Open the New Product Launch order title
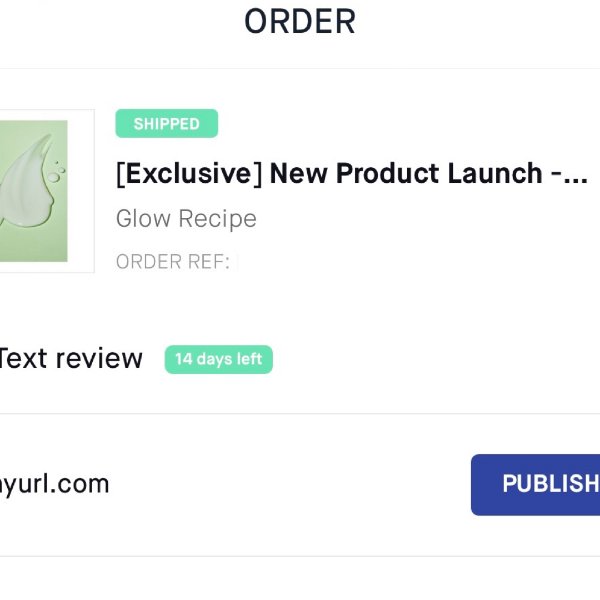 pos(351,174)
